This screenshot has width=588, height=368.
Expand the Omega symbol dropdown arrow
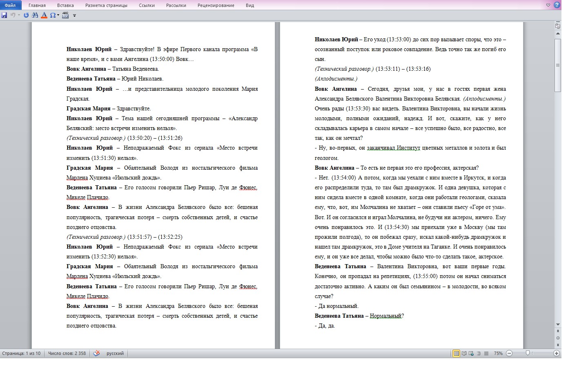pyautogui.click(x=58, y=15)
